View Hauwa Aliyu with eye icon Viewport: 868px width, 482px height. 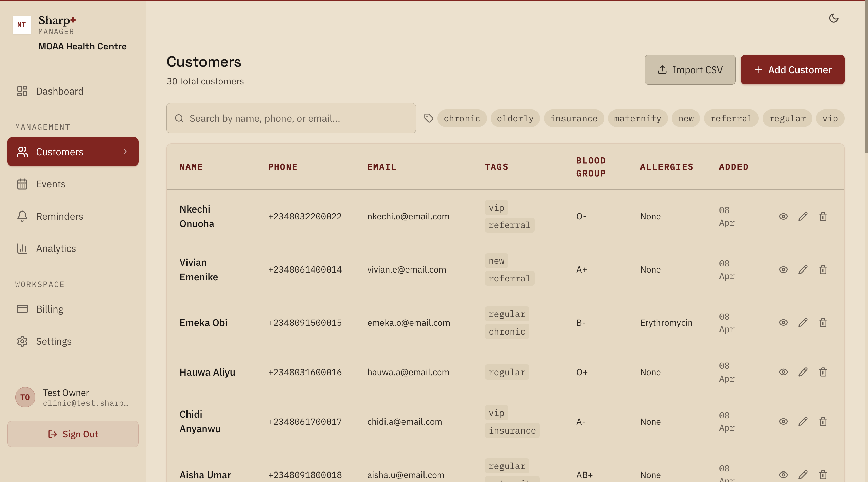pyautogui.click(x=783, y=372)
